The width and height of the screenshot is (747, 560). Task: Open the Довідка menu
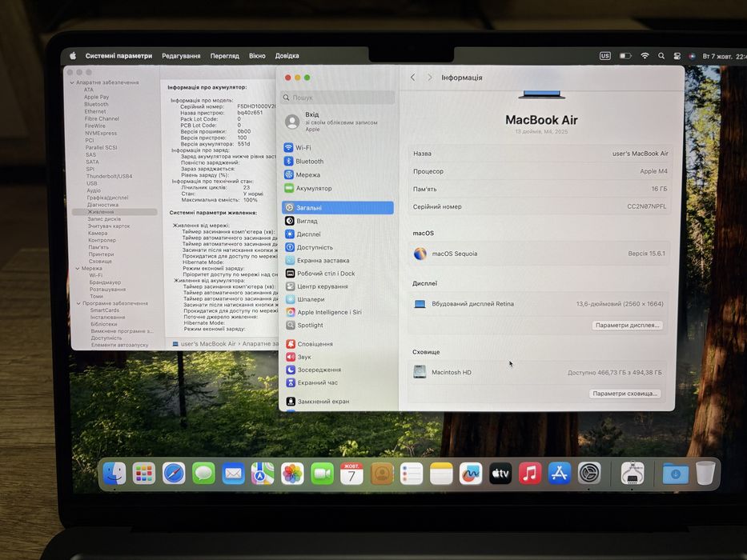point(287,56)
